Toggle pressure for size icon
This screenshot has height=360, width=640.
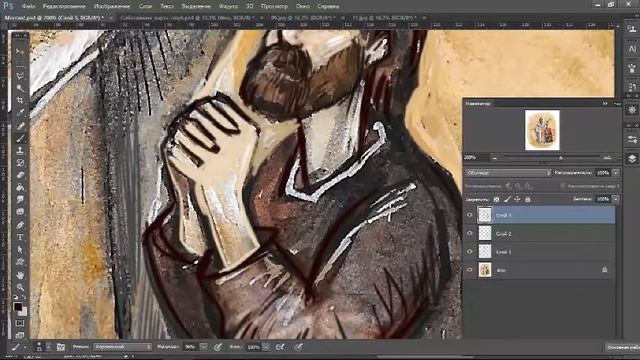299,347
